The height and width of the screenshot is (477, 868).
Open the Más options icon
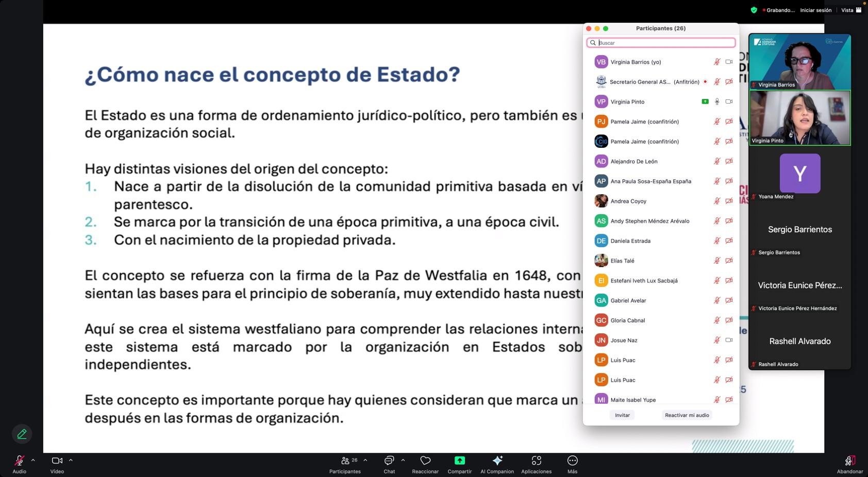click(x=572, y=461)
